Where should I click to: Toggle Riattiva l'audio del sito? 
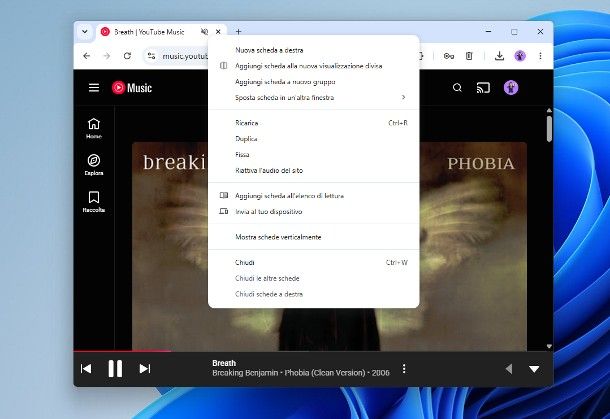[314, 170]
